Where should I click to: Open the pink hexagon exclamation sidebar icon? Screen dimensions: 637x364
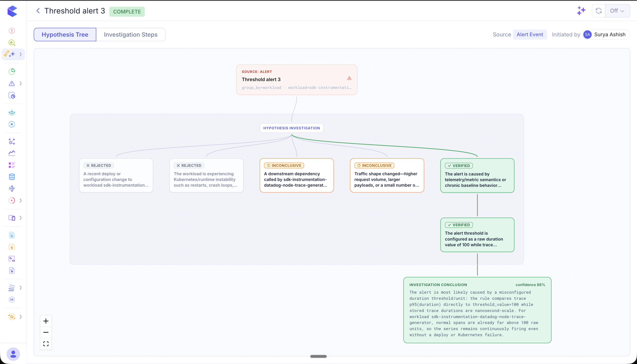(x=12, y=31)
